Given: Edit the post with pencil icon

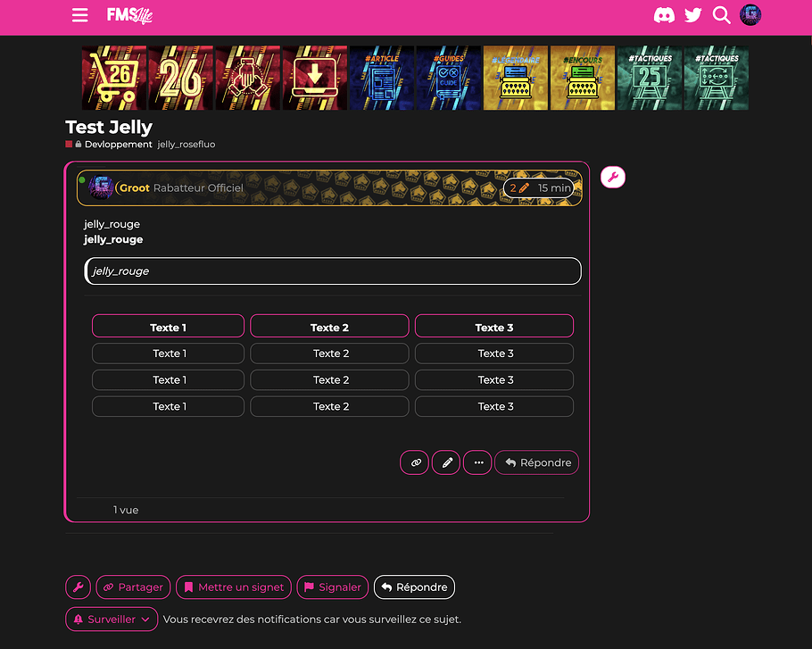Looking at the screenshot, I should coord(446,462).
